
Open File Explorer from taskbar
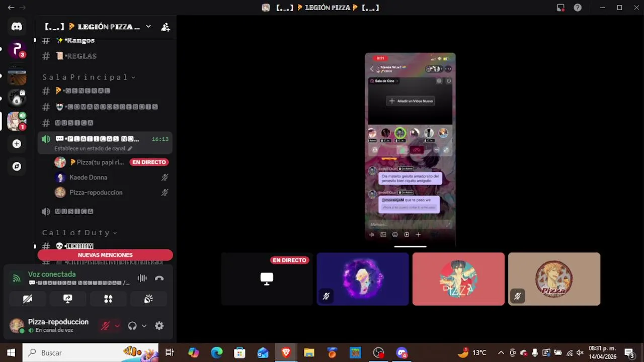point(309,353)
